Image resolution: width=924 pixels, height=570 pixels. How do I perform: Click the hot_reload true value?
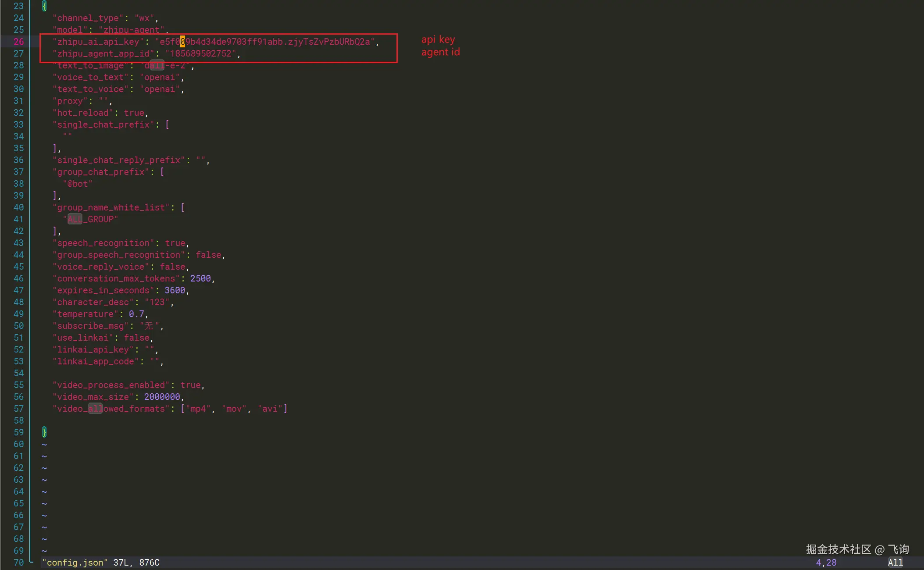point(134,113)
